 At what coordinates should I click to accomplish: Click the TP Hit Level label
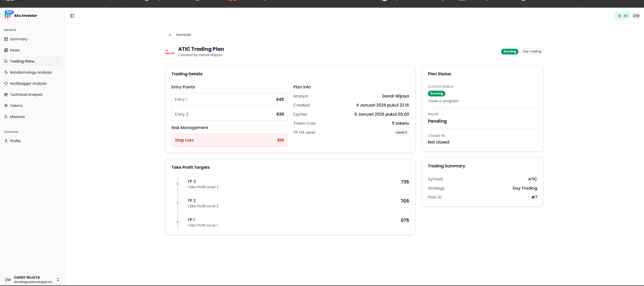pos(304,132)
